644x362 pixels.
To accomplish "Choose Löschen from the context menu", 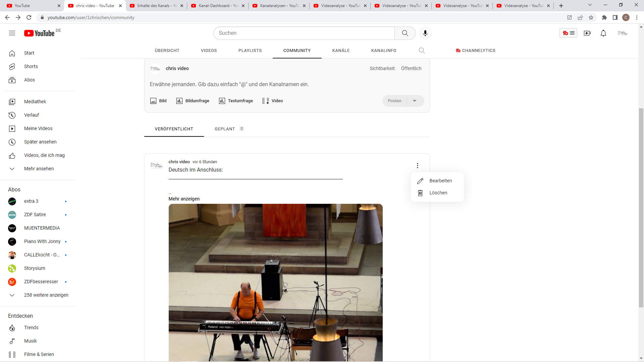I will coord(438,193).
